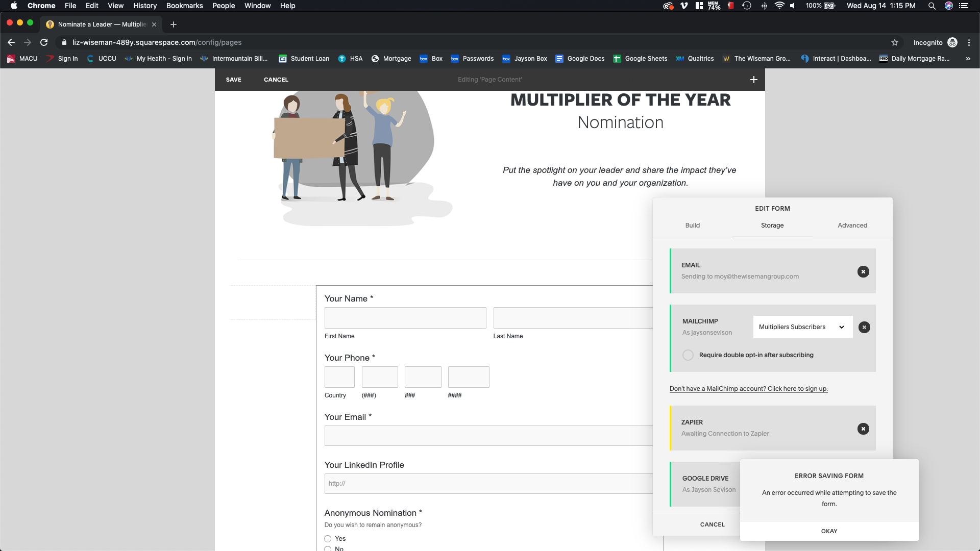
Task: Open Mortgage bookmark
Action: point(391,59)
